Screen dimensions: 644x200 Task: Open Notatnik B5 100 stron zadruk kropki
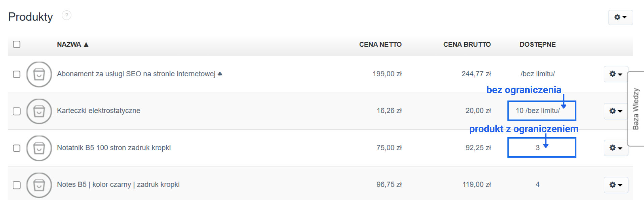[114, 148]
